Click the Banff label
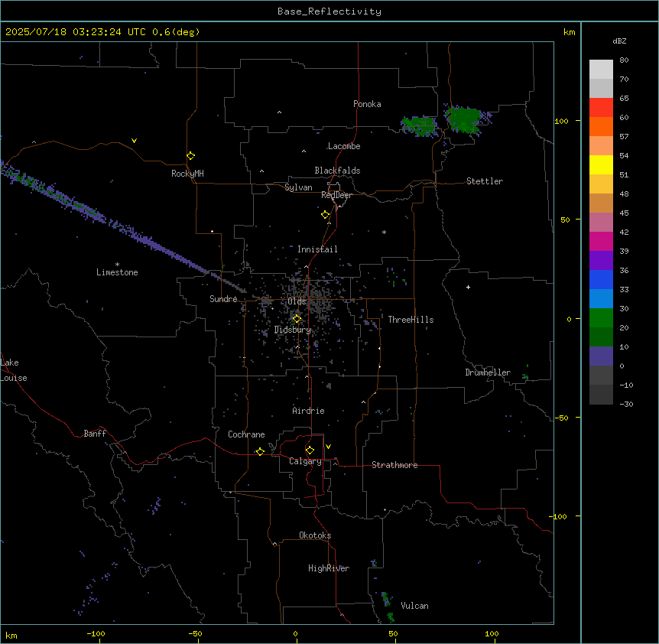The width and height of the screenshot is (659, 644). (95, 434)
